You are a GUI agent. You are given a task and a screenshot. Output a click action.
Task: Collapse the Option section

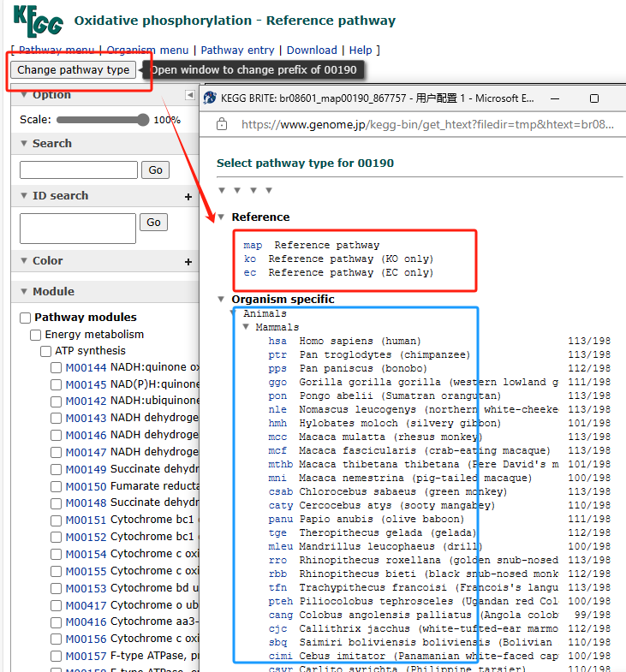point(24,95)
